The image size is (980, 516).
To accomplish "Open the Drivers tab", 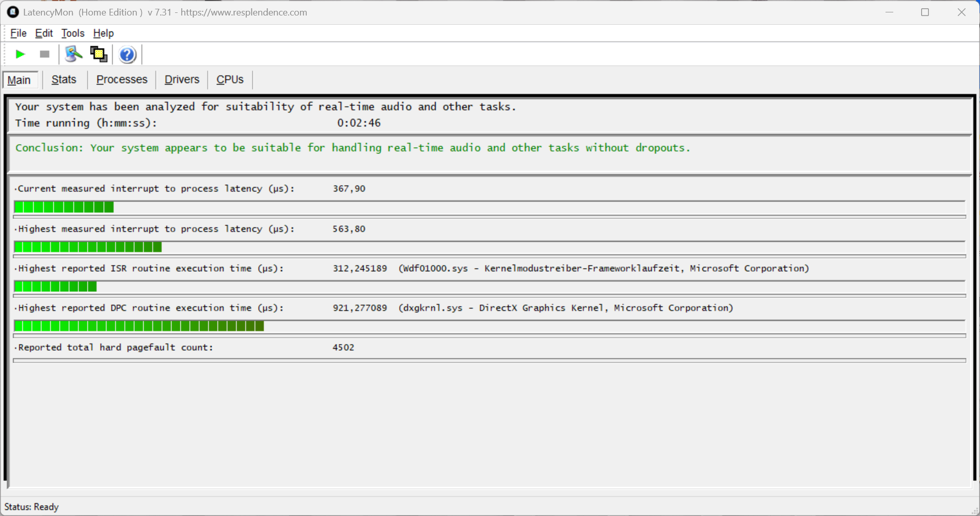I will click(x=182, y=80).
